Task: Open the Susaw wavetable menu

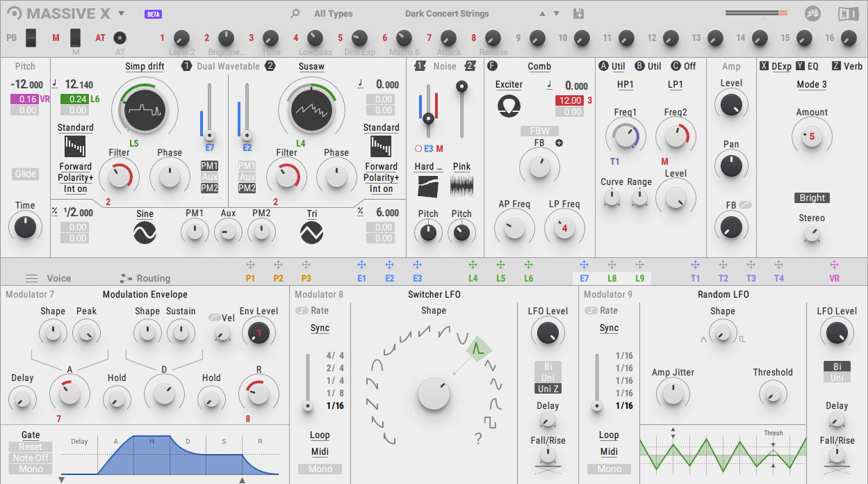Action: tap(311, 67)
